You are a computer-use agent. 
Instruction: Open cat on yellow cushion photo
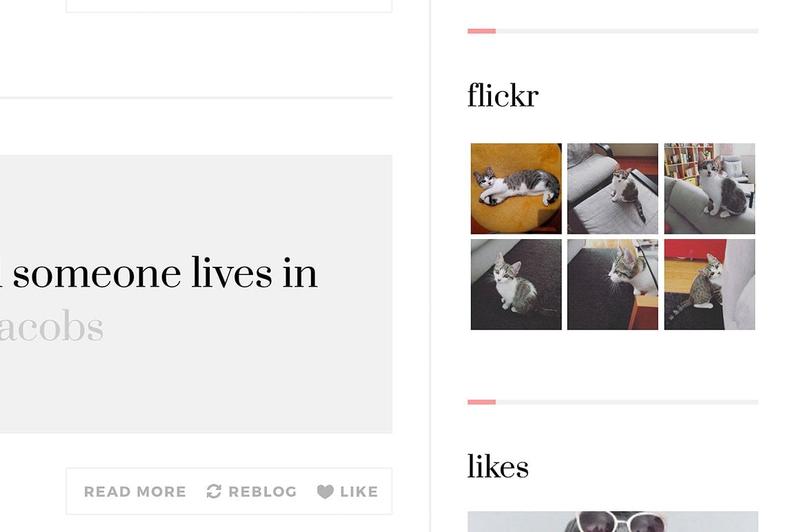point(516,189)
